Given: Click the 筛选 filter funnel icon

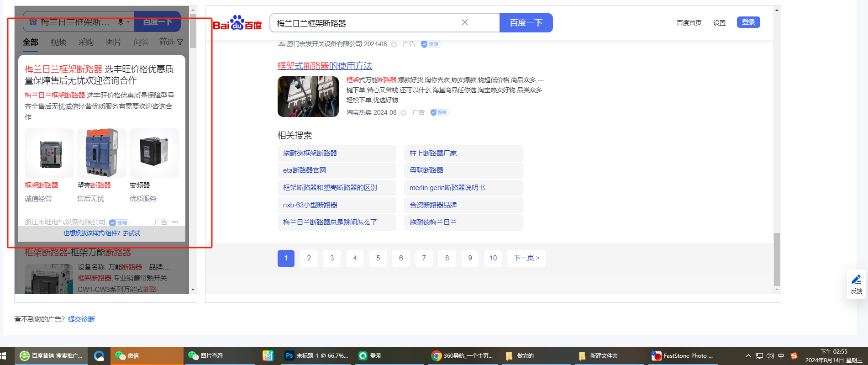Looking at the screenshot, I should (180, 42).
